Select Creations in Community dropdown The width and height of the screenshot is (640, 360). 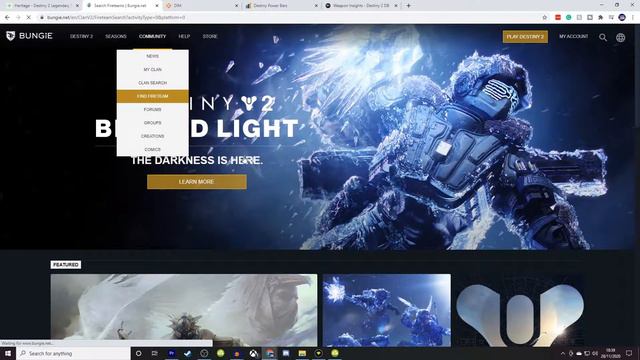[x=153, y=136]
